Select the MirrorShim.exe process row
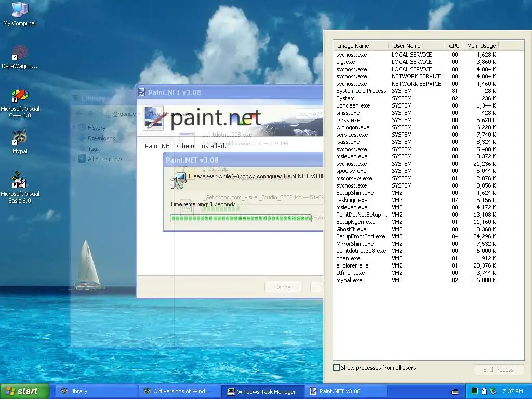This screenshot has width=532, height=399. click(416, 244)
